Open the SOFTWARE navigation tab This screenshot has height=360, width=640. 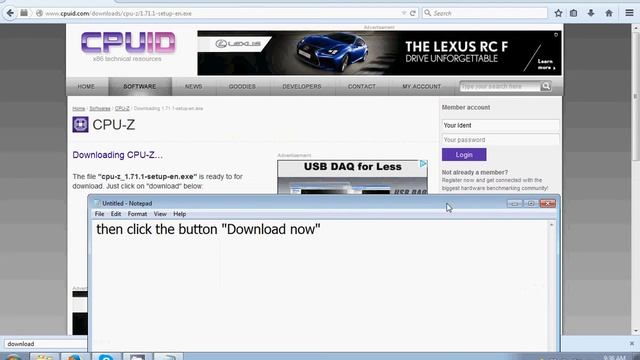(x=140, y=87)
